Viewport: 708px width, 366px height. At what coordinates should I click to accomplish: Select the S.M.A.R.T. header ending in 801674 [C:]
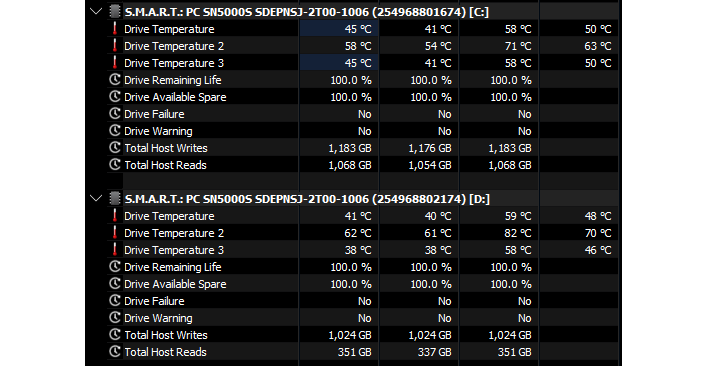point(307,12)
